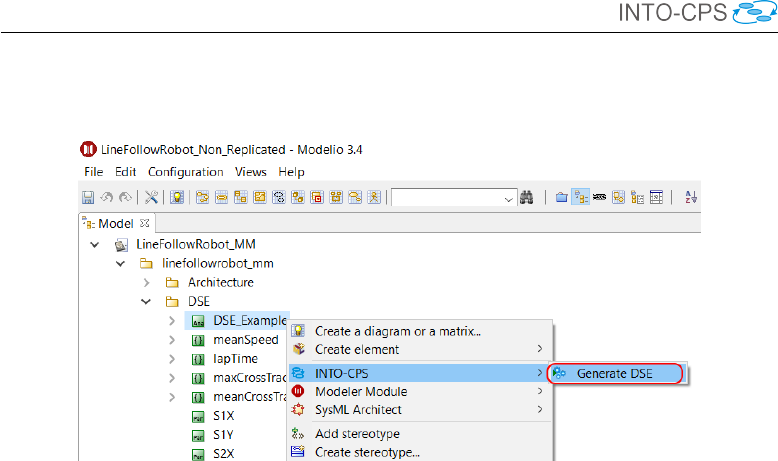This screenshot has height=461, width=778.
Task: Click the Add stereotype icon
Action: pos(298,434)
